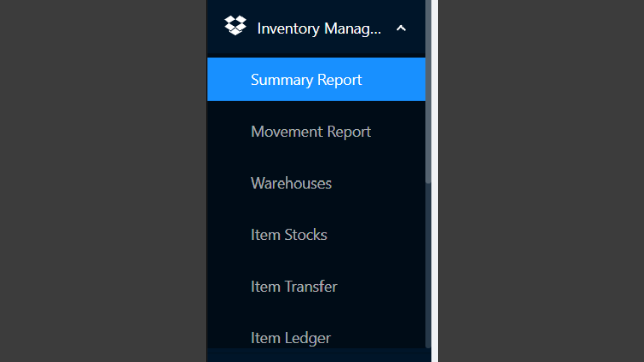Click the stacked cubes inventory icon
This screenshot has width=644, height=362.
click(235, 26)
